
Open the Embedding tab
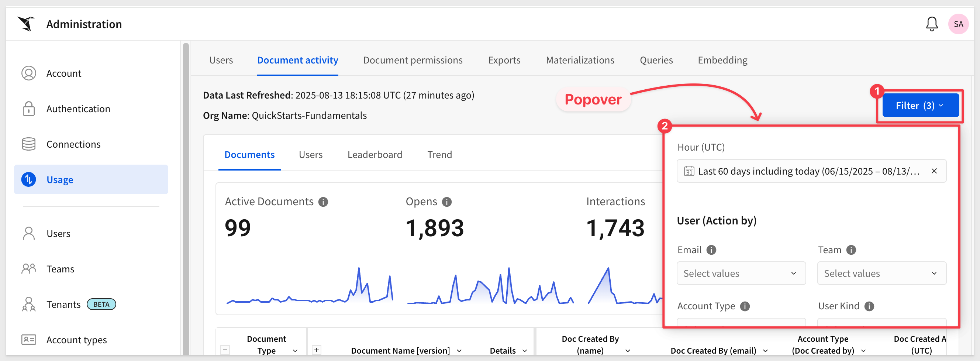pyautogui.click(x=722, y=60)
